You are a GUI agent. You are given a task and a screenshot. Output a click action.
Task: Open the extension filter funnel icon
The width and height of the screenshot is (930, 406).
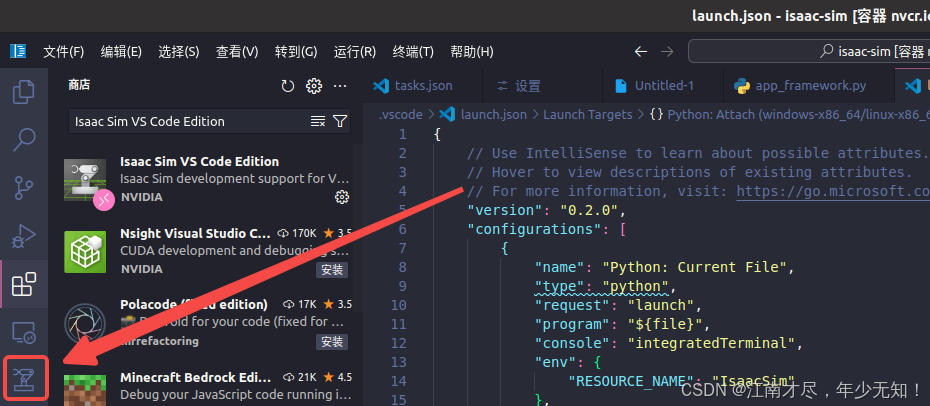click(340, 122)
